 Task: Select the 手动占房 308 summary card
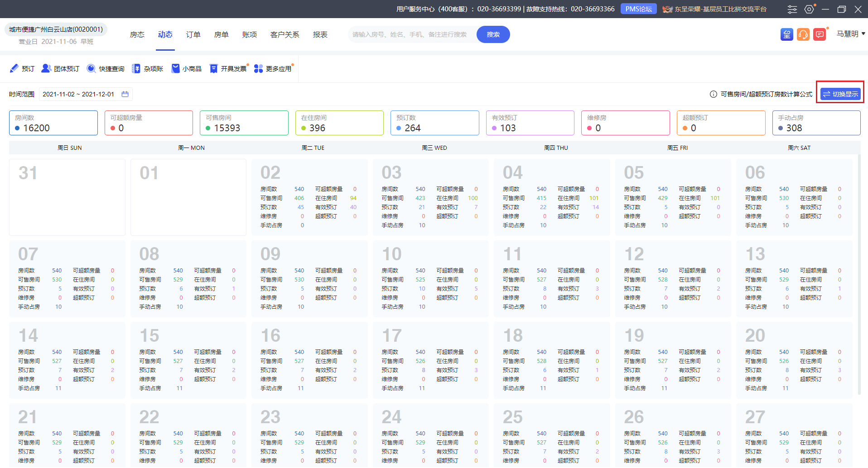coord(816,123)
